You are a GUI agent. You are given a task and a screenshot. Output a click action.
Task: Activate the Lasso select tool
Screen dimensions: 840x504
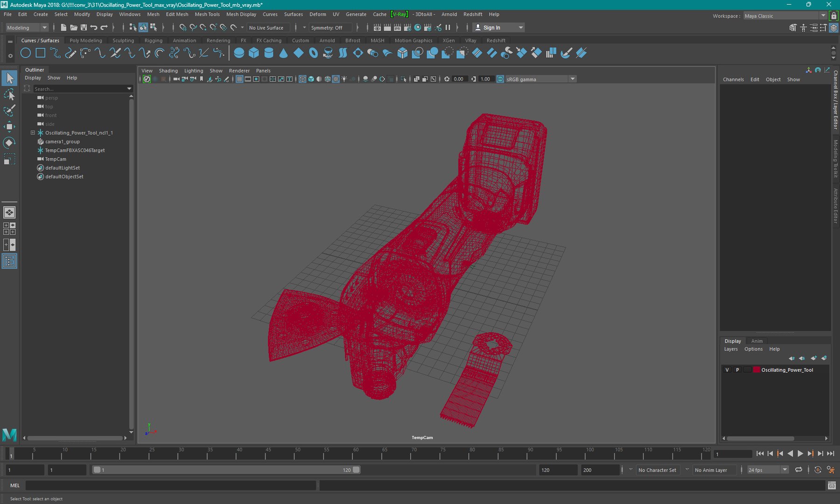pyautogui.click(x=9, y=95)
